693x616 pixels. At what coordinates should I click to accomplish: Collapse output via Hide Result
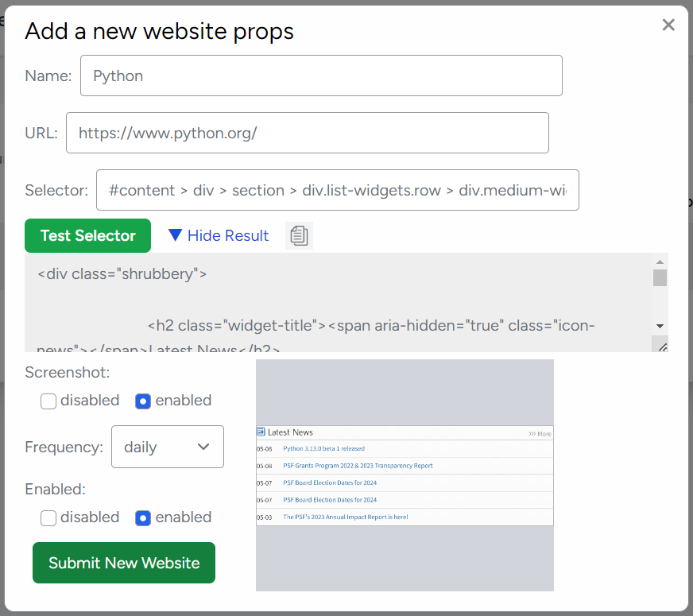tap(228, 235)
